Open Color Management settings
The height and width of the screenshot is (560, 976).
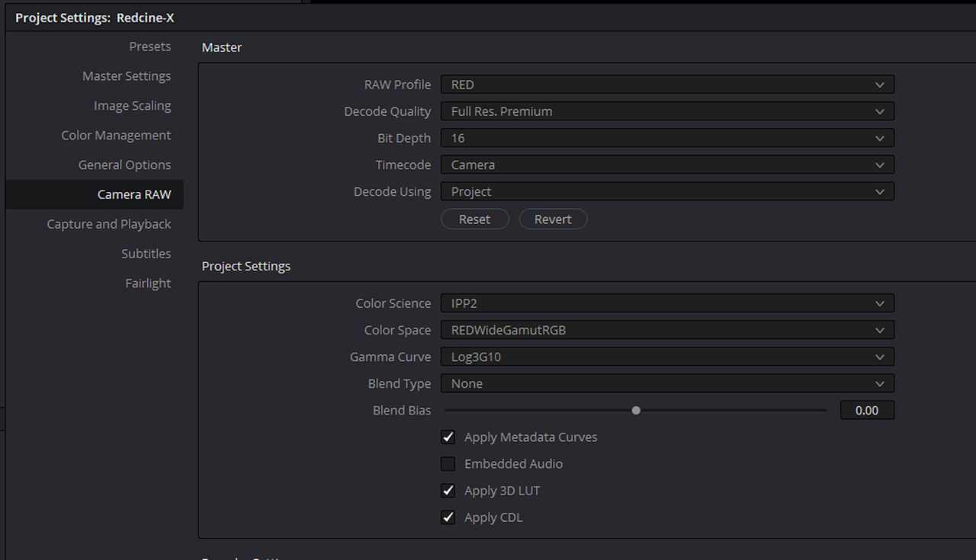click(116, 136)
